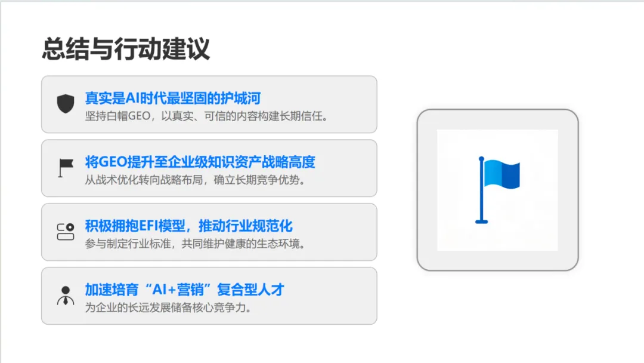This screenshot has height=363, width=644.
Task: Click heading 加速培育“AI+营销”复合型人才
Action: click(x=184, y=290)
